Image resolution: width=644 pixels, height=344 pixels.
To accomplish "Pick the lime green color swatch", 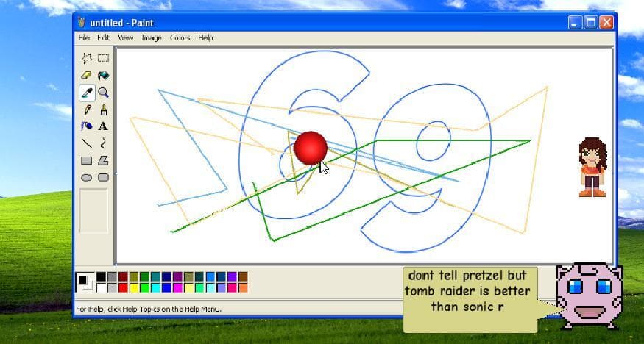I will [x=144, y=288].
